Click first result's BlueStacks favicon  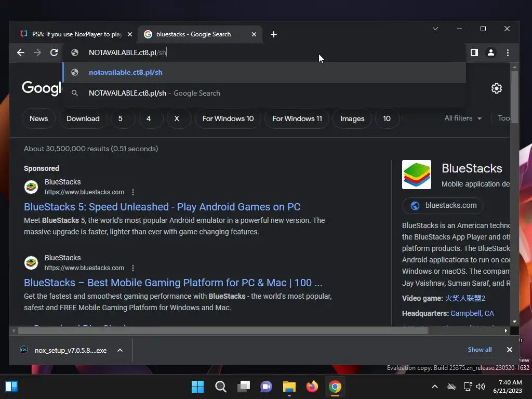31,187
